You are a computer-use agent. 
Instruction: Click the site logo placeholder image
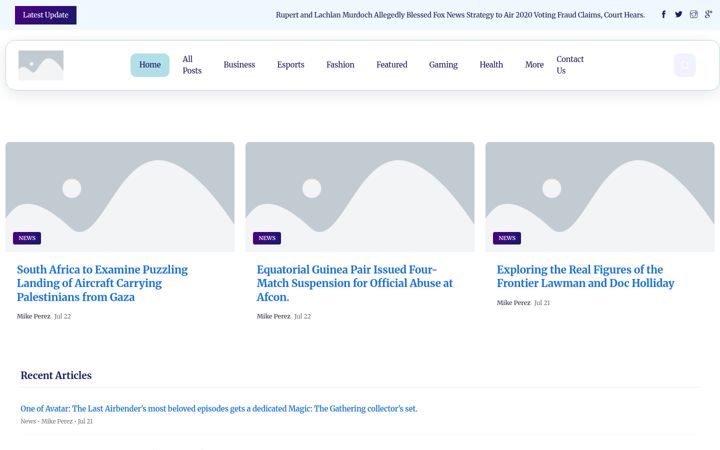pyautogui.click(x=41, y=65)
